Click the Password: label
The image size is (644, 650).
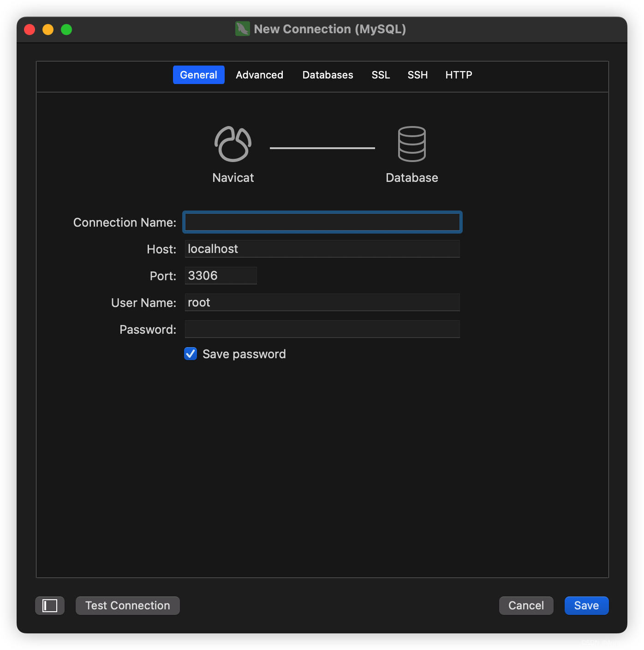pos(148,330)
